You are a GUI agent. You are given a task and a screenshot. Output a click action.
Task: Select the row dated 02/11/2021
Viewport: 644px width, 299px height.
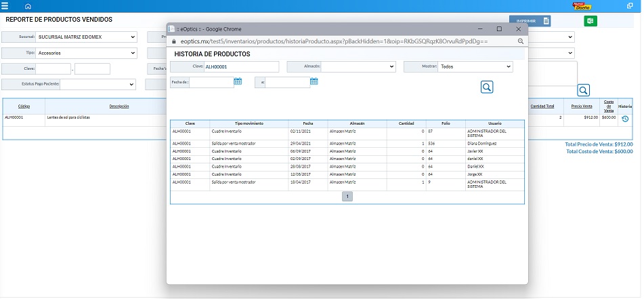tap(347, 134)
